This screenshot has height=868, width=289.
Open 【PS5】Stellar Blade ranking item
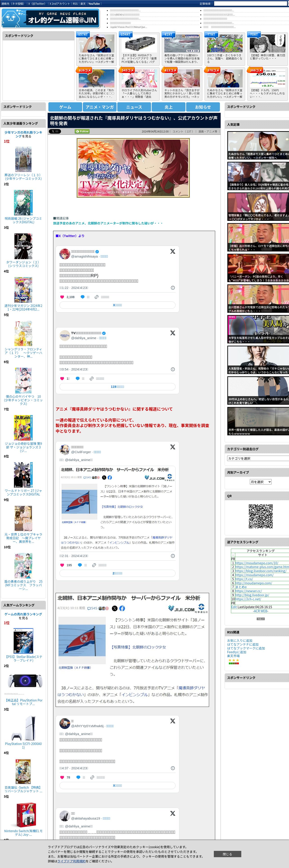[x=23, y=658]
